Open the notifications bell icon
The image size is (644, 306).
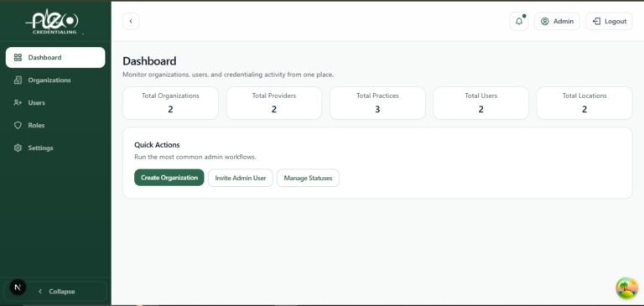[519, 21]
